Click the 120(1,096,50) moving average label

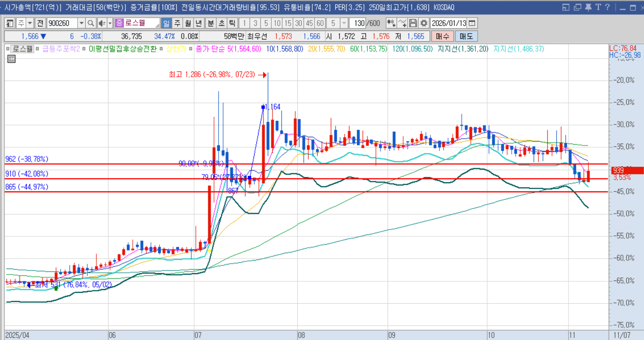click(412, 49)
